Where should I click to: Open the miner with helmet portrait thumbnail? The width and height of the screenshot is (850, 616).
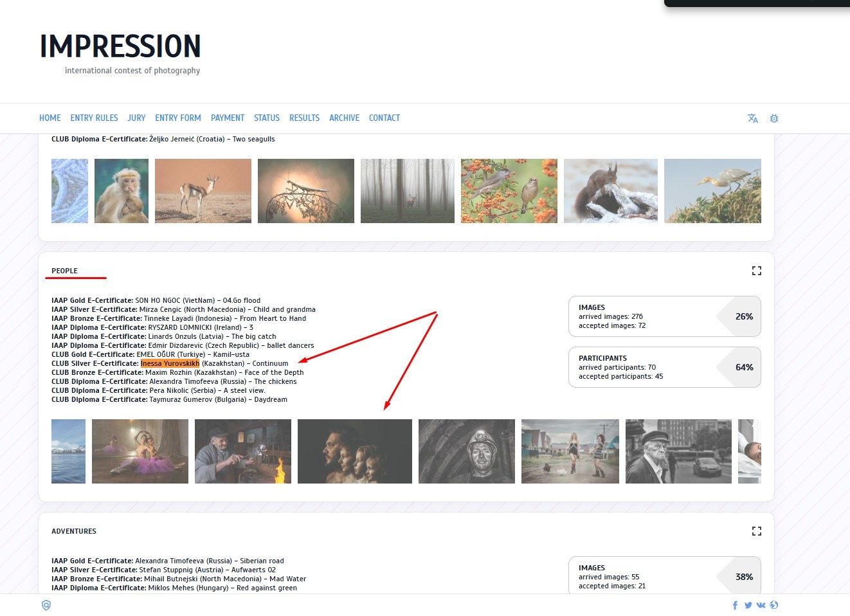(x=467, y=451)
